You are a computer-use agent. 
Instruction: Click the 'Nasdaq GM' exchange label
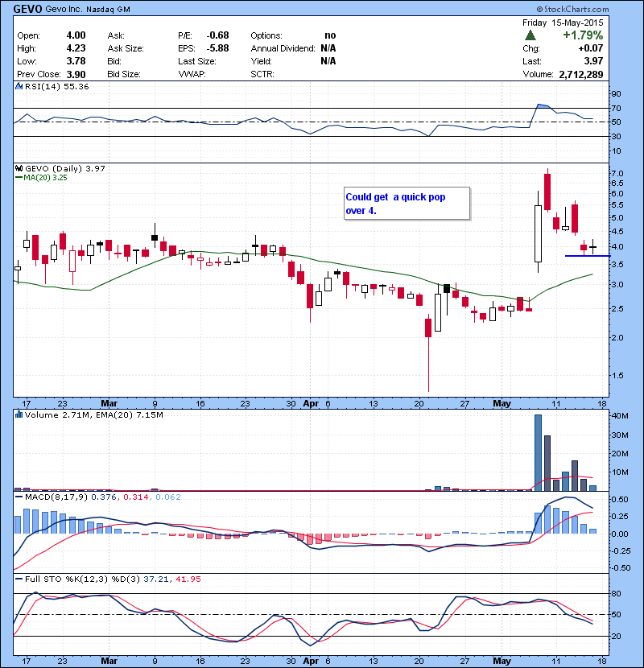(x=108, y=10)
